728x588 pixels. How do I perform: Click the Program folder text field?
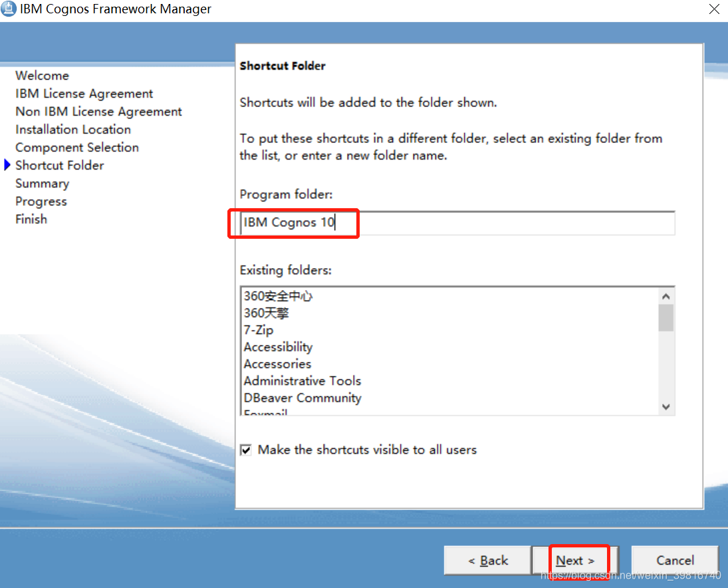[457, 223]
